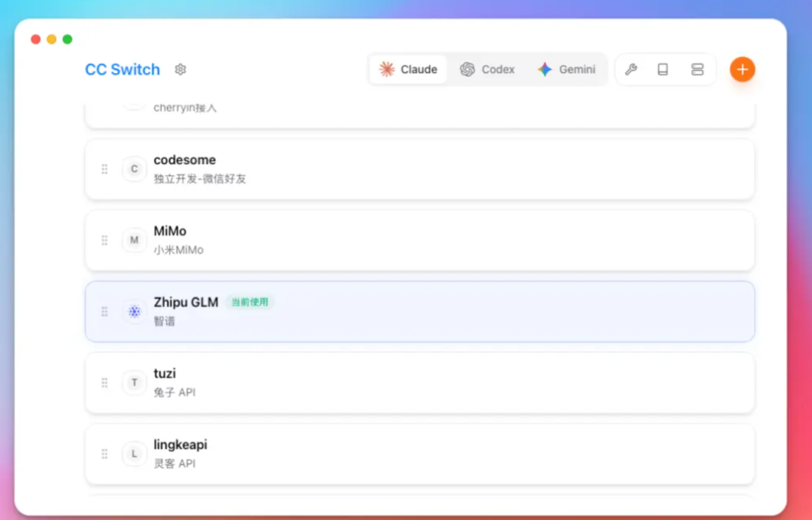This screenshot has width=812, height=520.
Task: Click the drag handle of Zhipu GLM row
Action: [x=105, y=311]
